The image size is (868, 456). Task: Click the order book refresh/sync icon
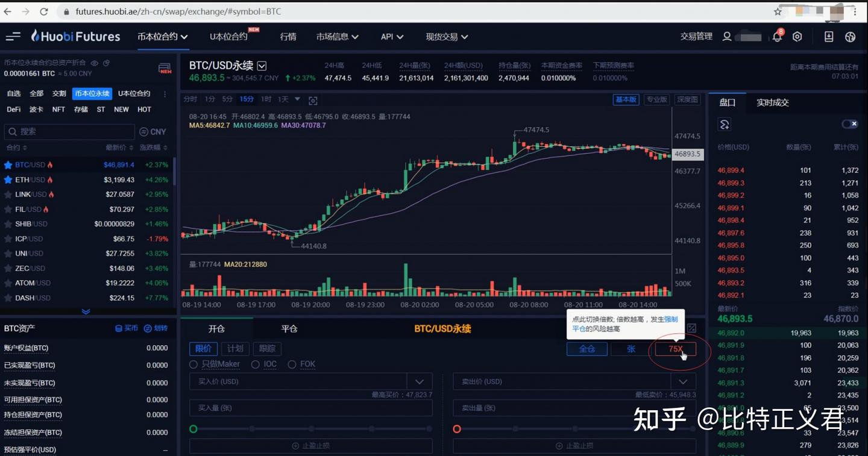click(725, 124)
